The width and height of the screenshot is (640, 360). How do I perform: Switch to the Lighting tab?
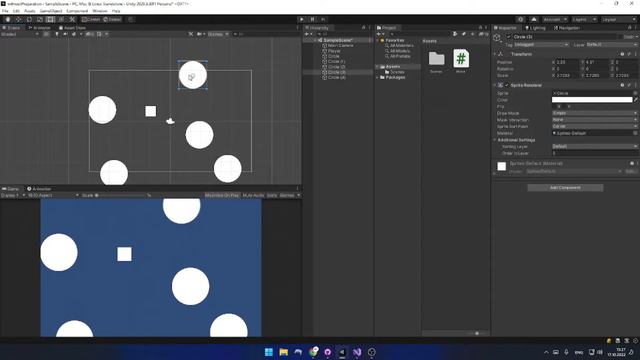[x=535, y=28]
